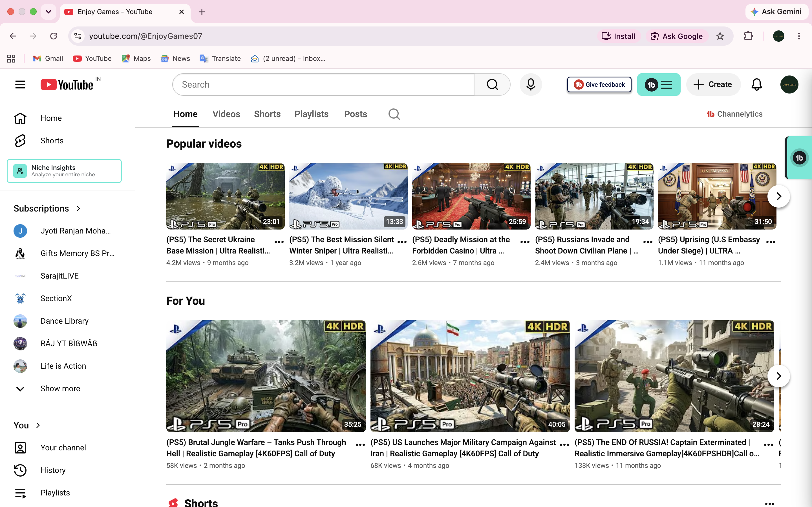Expand the Subscriptions section chevron

[78, 208]
